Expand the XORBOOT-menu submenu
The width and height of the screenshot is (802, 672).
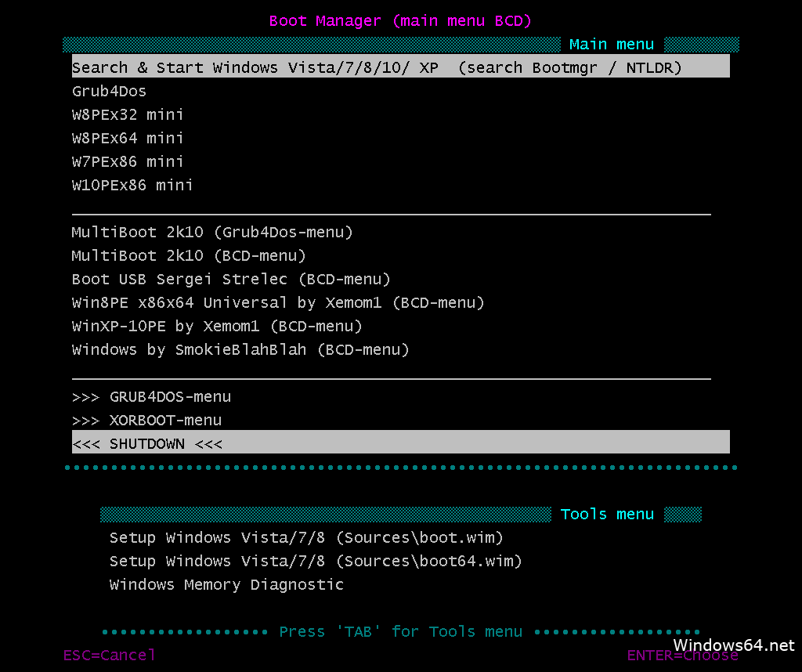point(146,420)
